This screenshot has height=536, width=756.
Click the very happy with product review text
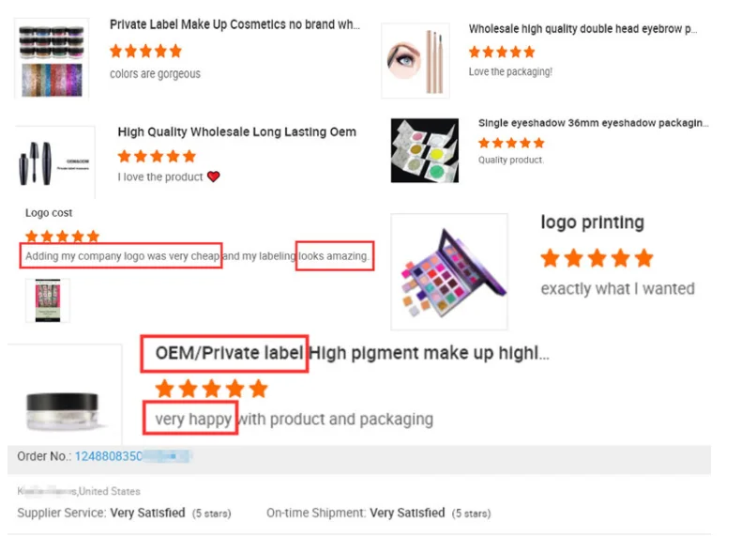(295, 420)
